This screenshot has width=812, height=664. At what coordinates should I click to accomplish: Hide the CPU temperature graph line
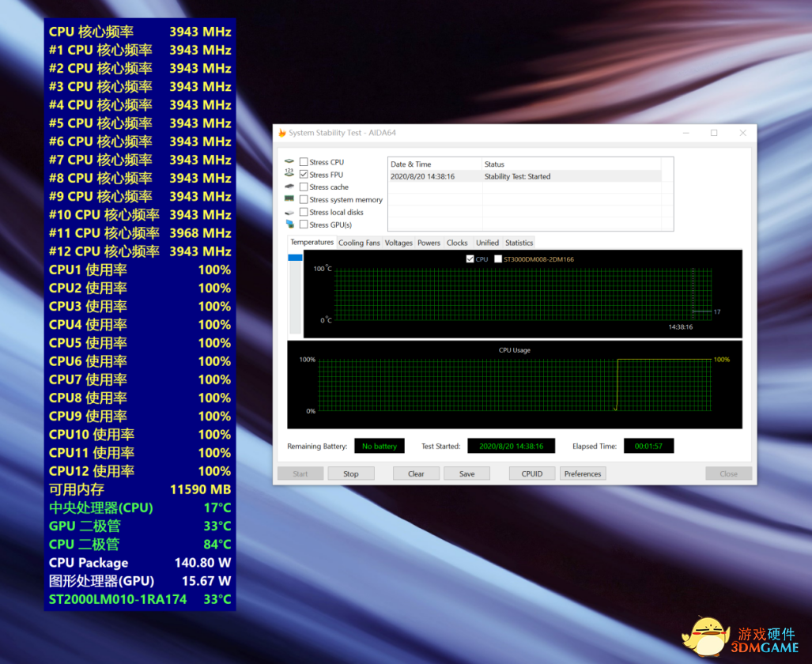coord(470,259)
